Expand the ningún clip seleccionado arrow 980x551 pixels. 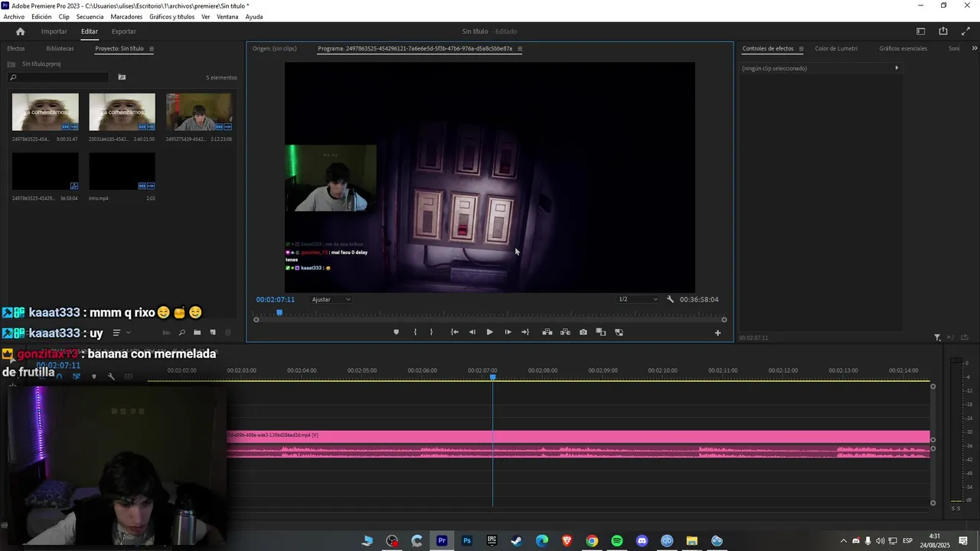pos(897,68)
